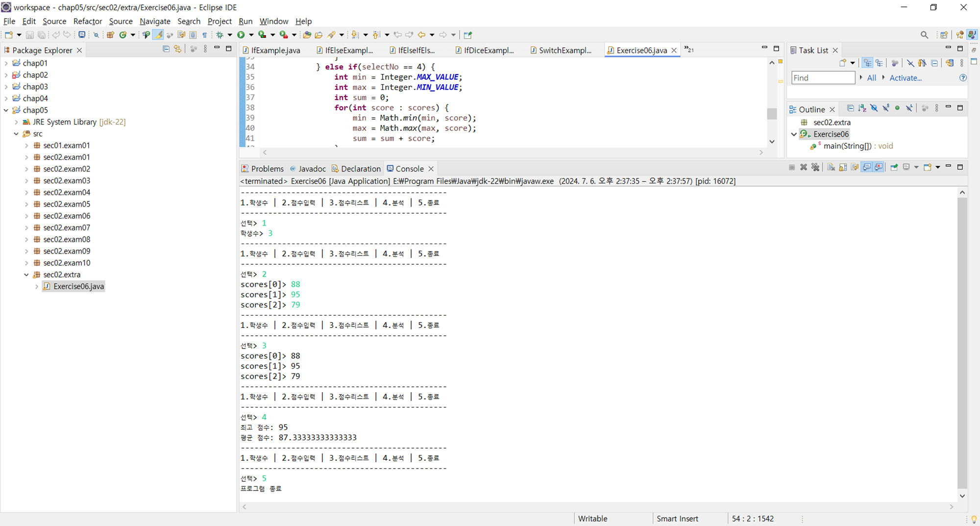This screenshot has height=526, width=980.
Task: Click the Find field in Task List
Action: 823,78
